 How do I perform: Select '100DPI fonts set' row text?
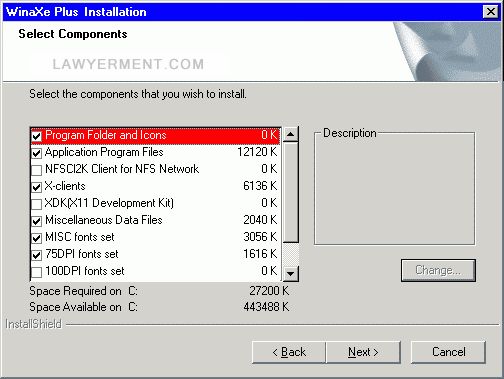[x=85, y=271]
